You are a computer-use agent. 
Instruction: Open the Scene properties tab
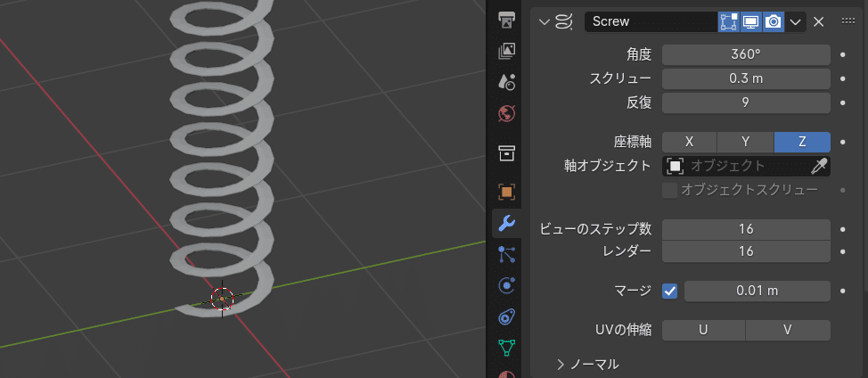point(506,81)
